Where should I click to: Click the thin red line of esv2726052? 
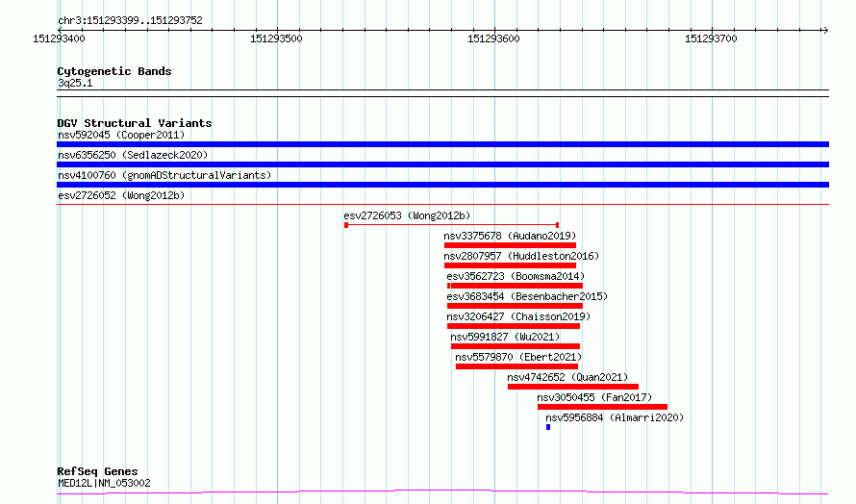click(442, 205)
